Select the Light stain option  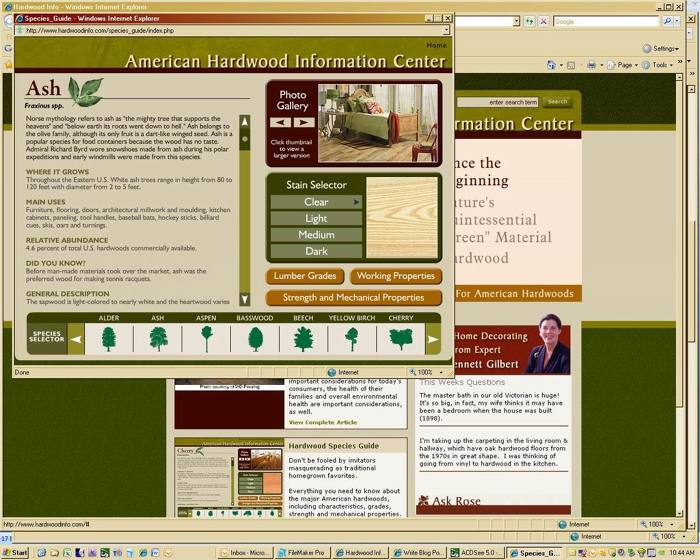point(316,218)
